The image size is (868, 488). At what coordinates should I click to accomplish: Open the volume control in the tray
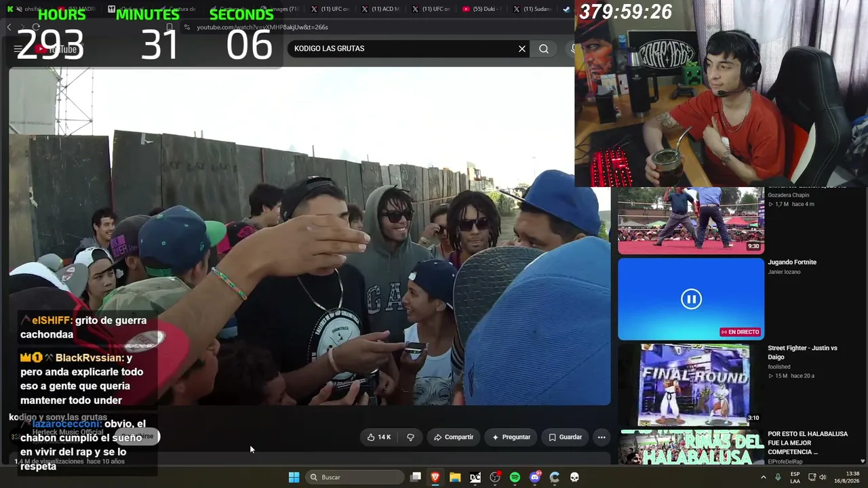[823, 477]
